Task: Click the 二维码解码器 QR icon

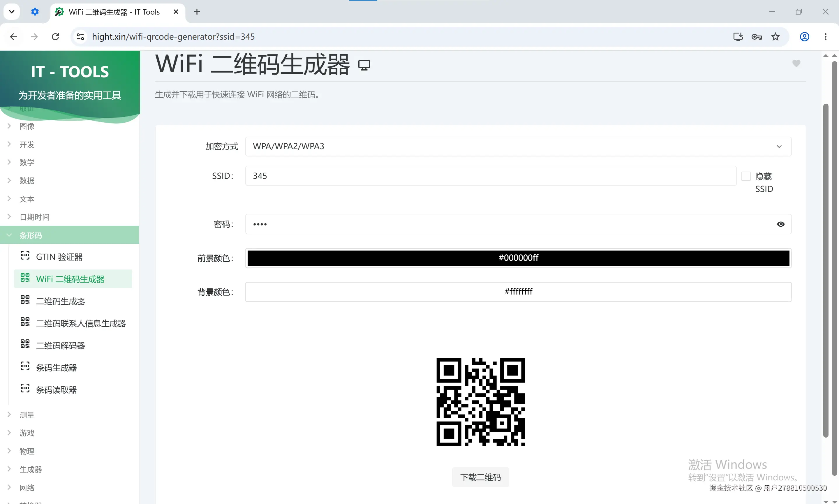Action: [x=25, y=344]
